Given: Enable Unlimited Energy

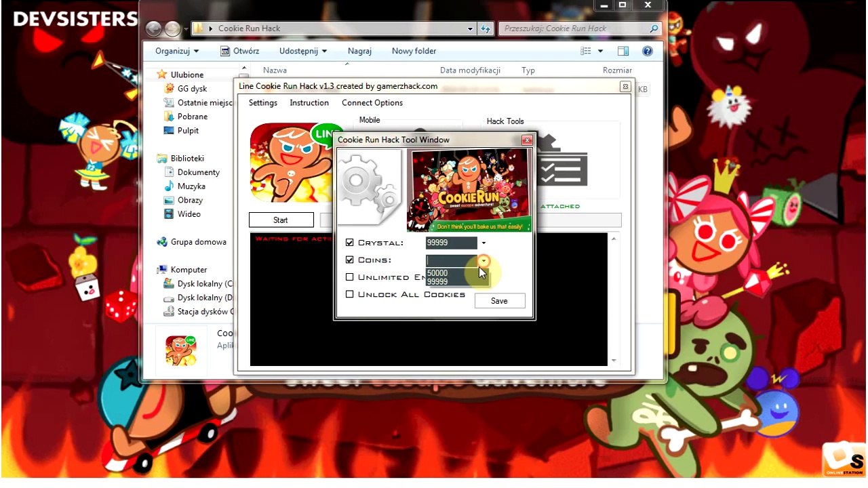Looking at the screenshot, I should pos(350,277).
